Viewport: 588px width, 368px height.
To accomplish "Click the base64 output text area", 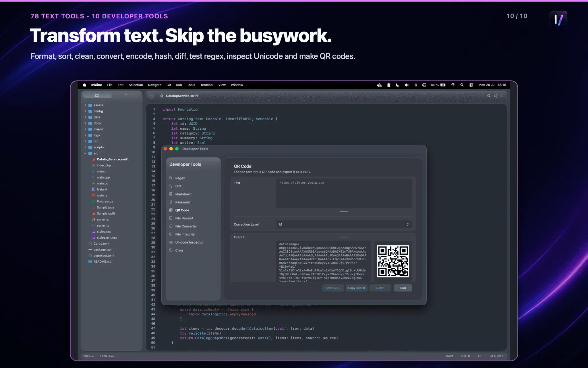I will point(323,261).
